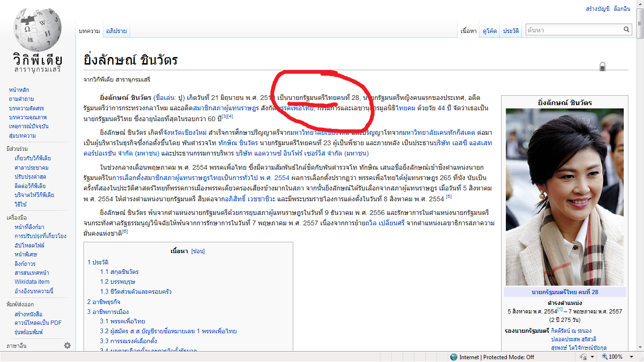Image resolution: width=644 pixels, height=362 pixels.
Task: Open การปรับปรุงที่เกี่ยวโยง link
Action: [40, 236]
